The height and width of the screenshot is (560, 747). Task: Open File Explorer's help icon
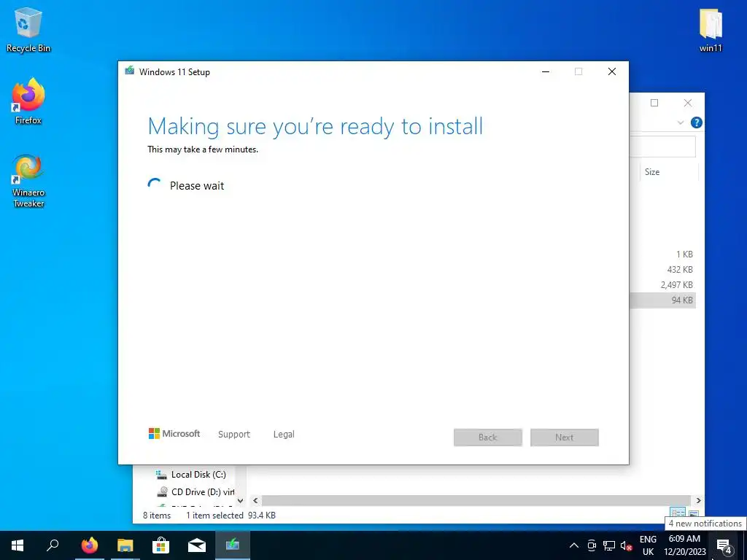point(696,122)
